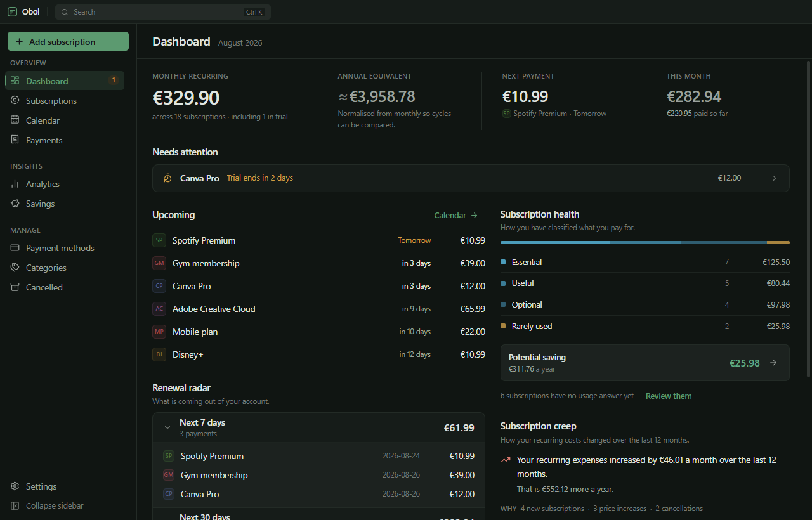Click the Collapse sidebar icon
Viewport: 812px width, 520px height.
click(15, 505)
